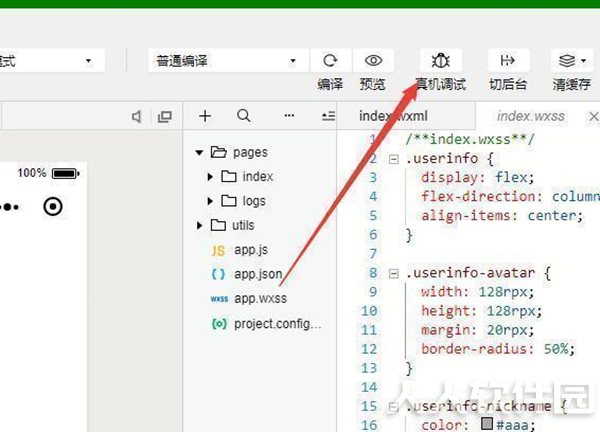The height and width of the screenshot is (432, 600).
Task: Click the braces icon of app.json
Action: coord(218,274)
